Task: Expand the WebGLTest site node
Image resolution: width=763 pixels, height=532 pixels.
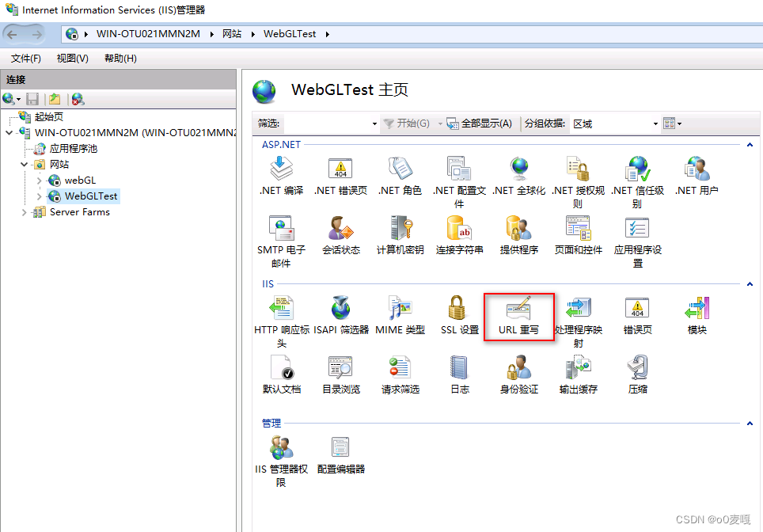Action: point(40,196)
